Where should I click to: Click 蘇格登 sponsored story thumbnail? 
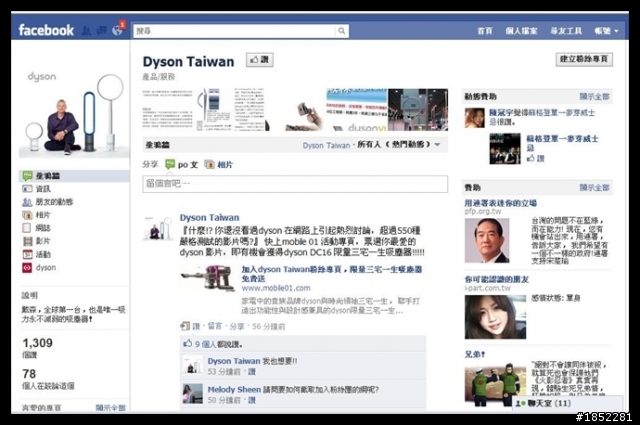(x=505, y=149)
